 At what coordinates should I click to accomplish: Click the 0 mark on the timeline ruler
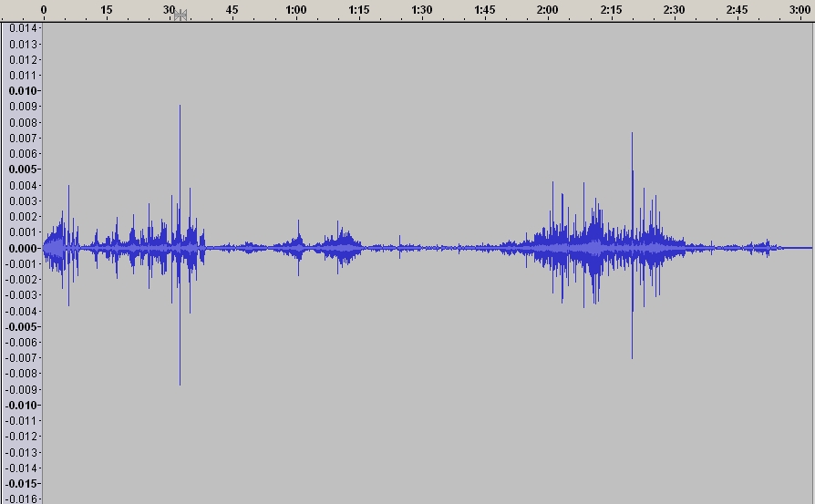pyautogui.click(x=44, y=9)
